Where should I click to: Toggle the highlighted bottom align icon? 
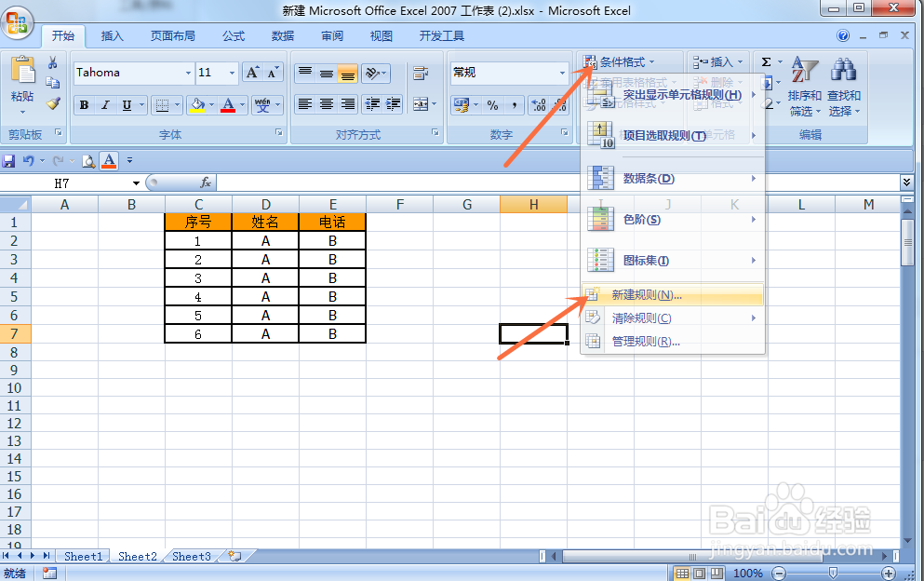pos(348,73)
